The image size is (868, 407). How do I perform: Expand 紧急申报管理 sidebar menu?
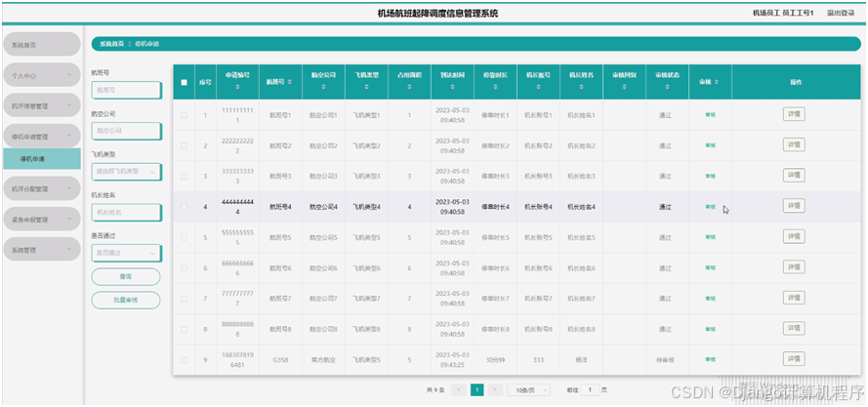42,220
